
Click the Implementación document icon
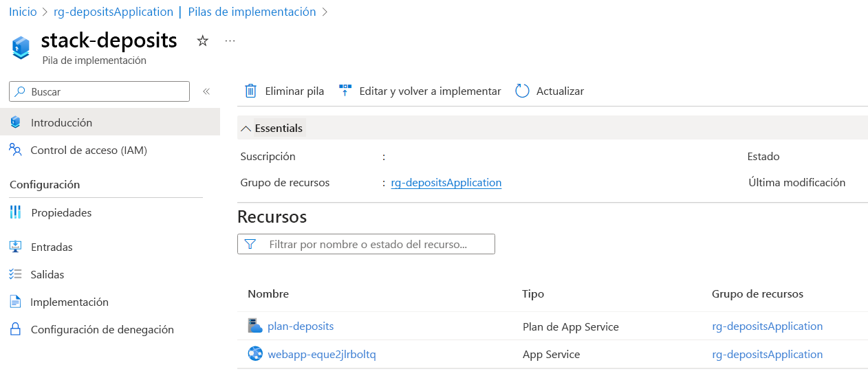(16, 302)
